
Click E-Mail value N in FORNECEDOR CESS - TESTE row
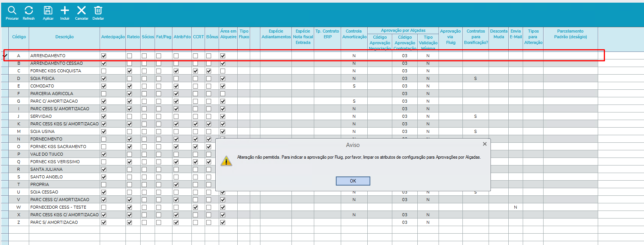(516, 207)
